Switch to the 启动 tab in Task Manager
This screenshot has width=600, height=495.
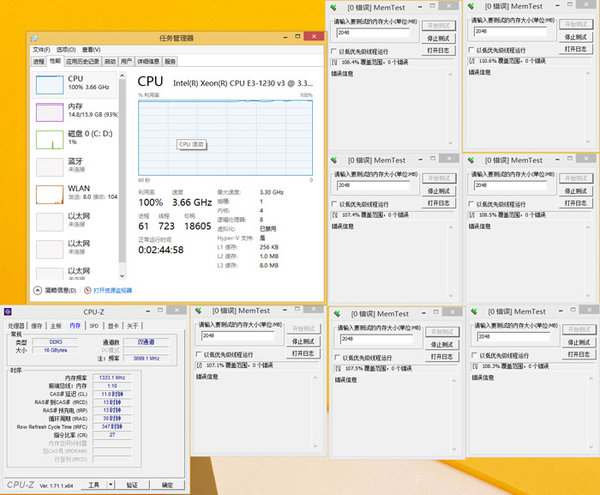tap(110, 61)
